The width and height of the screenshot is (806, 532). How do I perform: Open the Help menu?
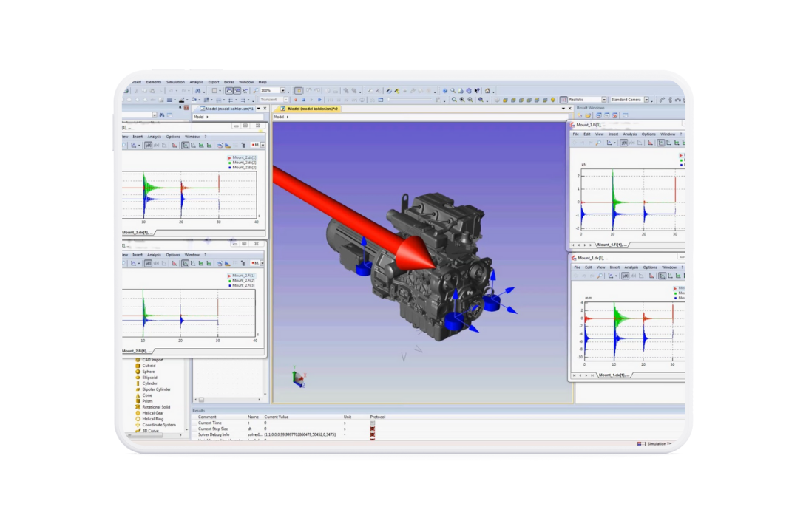pyautogui.click(x=263, y=82)
